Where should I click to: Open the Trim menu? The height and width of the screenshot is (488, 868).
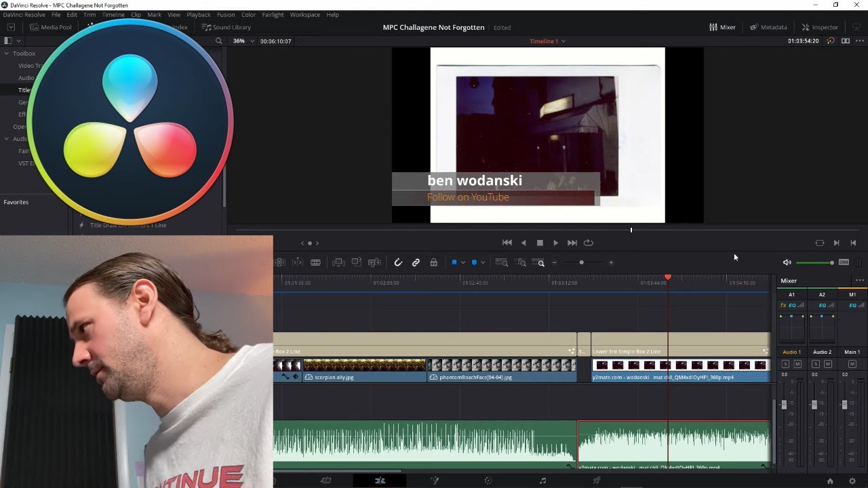click(x=90, y=14)
